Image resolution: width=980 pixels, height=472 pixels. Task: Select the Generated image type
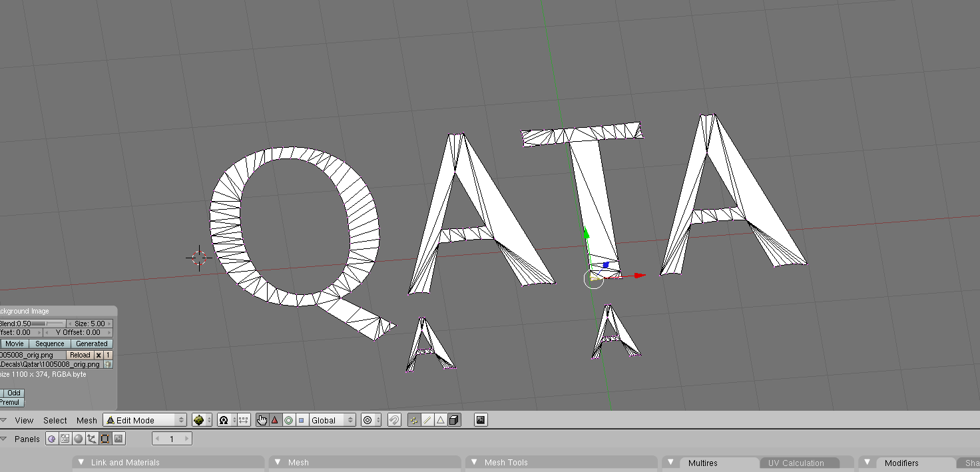click(92, 344)
